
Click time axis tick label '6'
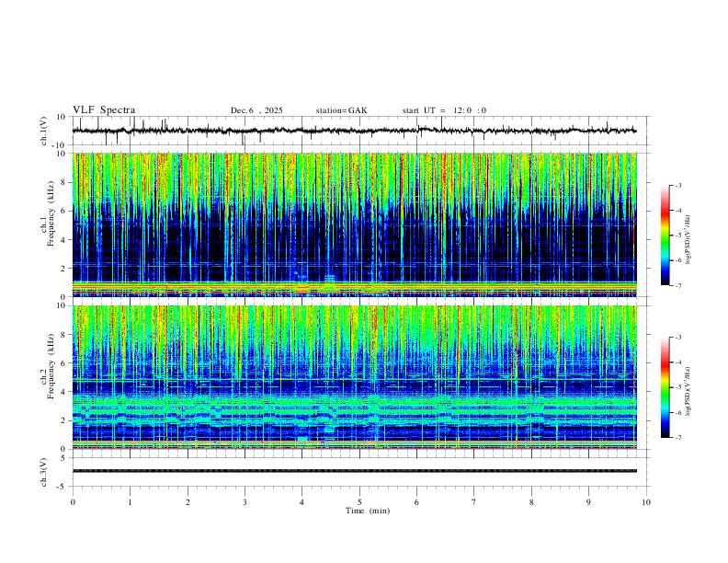click(416, 502)
